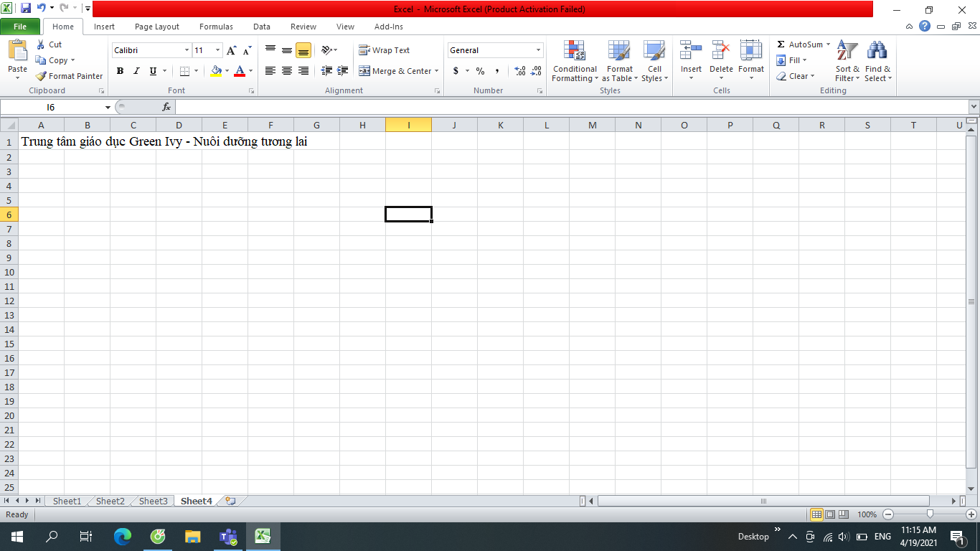
Task: Expand the AutoSum dropdown arrow
Action: click(x=828, y=44)
